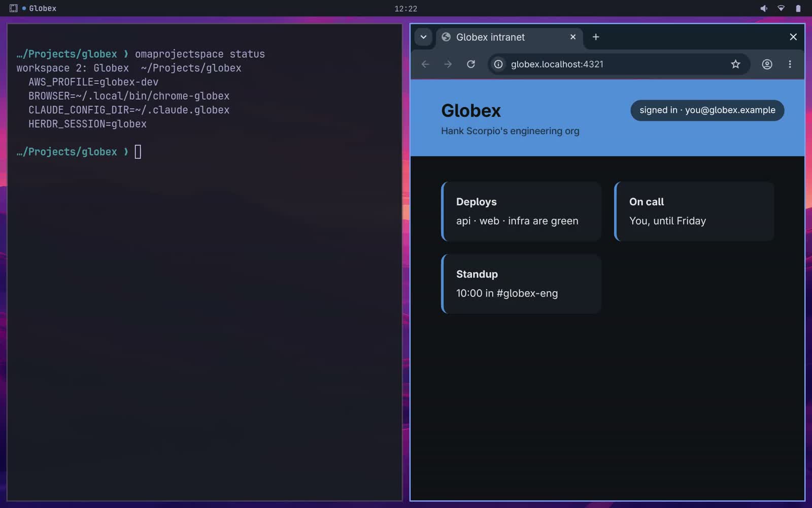Screen dimensions: 812x508
Task: Expand the tab search dropdown
Action: tap(423, 37)
